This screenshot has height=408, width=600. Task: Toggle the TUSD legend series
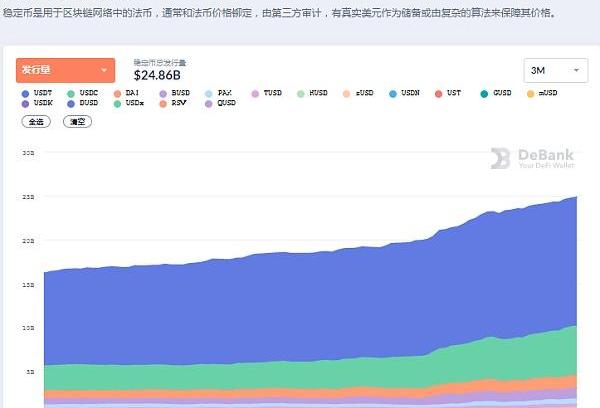click(267, 93)
